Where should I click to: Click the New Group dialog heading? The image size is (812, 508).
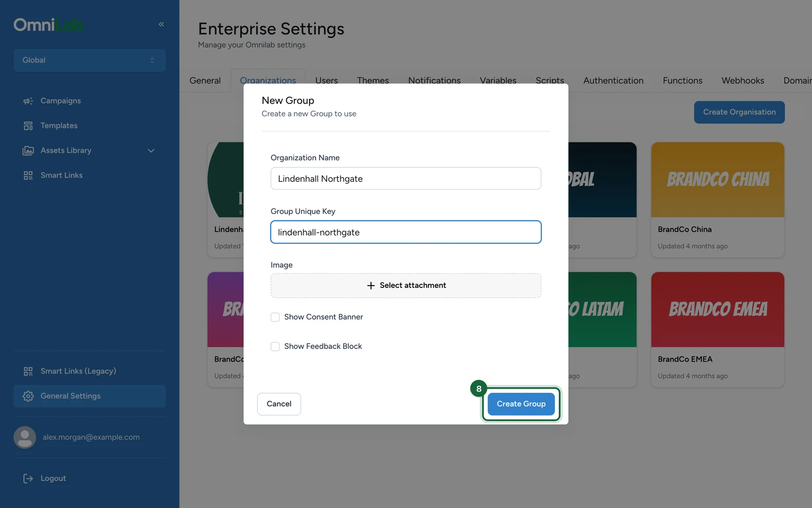[x=288, y=101]
